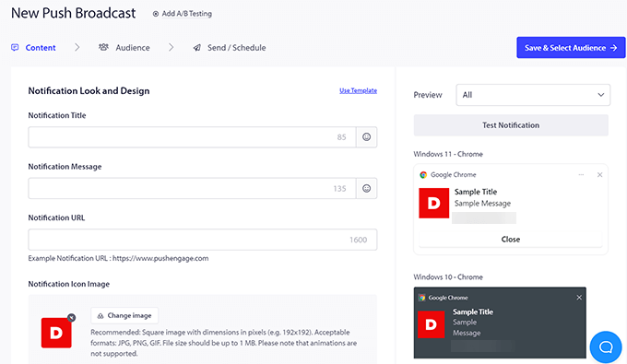
Task: Click the Content step icon
Action: (x=15, y=48)
